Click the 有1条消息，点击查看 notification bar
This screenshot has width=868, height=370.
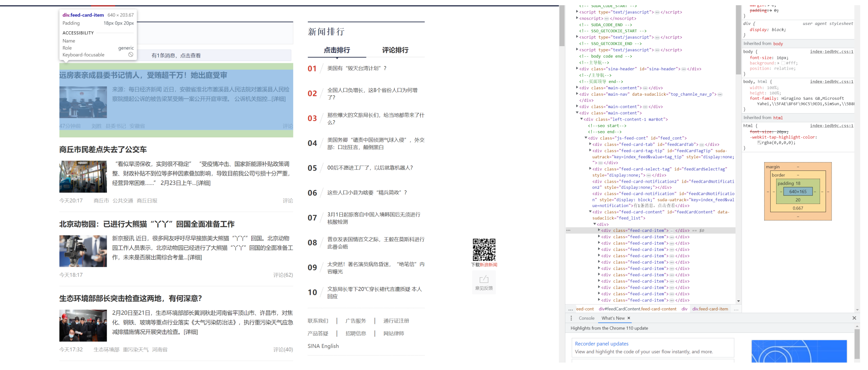(x=176, y=55)
